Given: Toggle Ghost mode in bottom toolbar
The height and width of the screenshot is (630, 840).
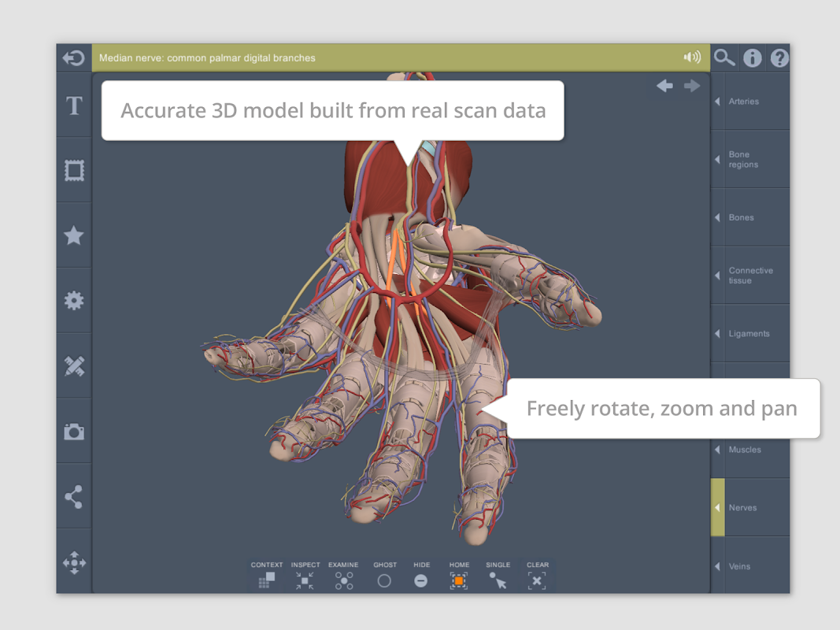Looking at the screenshot, I should [384, 576].
